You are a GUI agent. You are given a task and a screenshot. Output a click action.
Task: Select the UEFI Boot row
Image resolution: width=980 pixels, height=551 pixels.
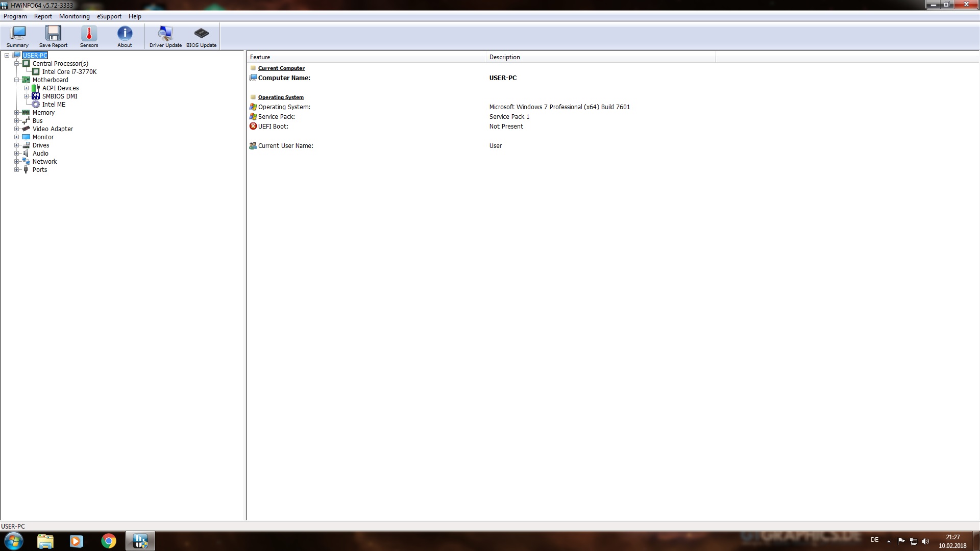click(x=273, y=127)
